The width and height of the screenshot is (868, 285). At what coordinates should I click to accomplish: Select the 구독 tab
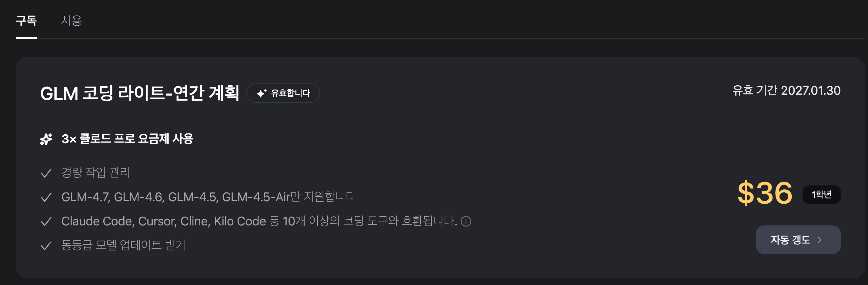tap(26, 21)
